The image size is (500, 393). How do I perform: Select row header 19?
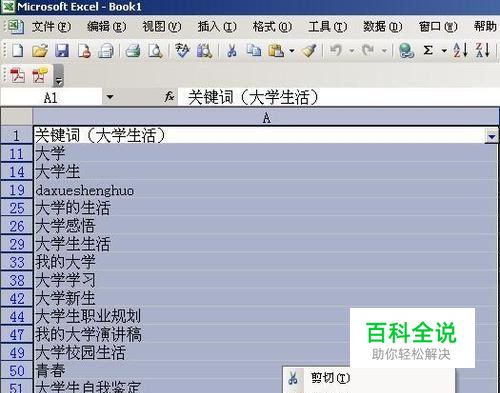pos(16,190)
